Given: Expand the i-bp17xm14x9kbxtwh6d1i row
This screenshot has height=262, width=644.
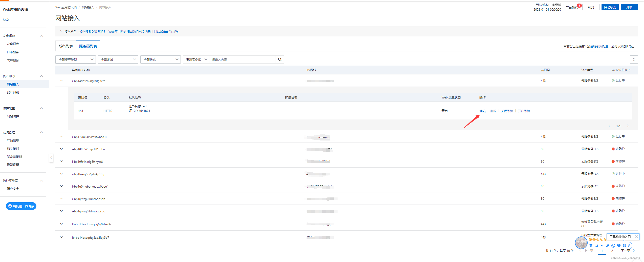Looking at the screenshot, I should (x=61, y=137).
